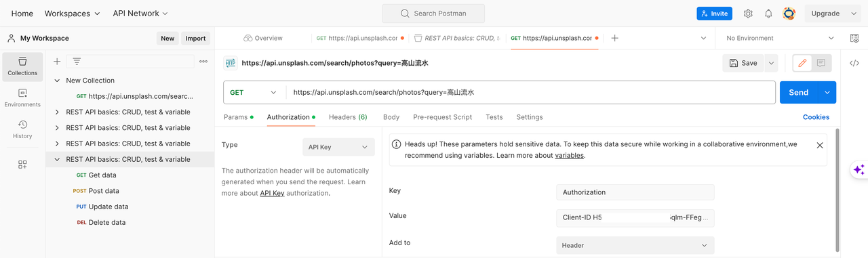Switch to the Pre-request Script tab
The width and height of the screenshot is (868, 258).
[442, 117]
